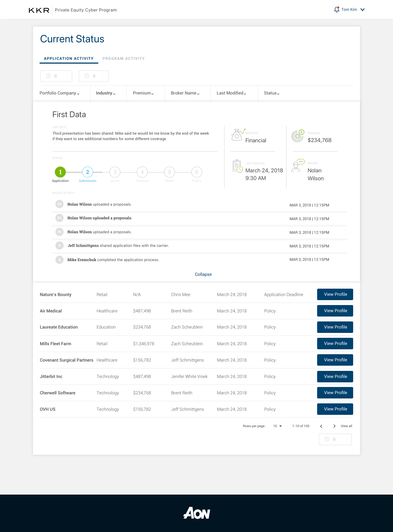Click the S badge beside Jeff Schmittgens activity
The image size is (393, 532).
[59, 246]
